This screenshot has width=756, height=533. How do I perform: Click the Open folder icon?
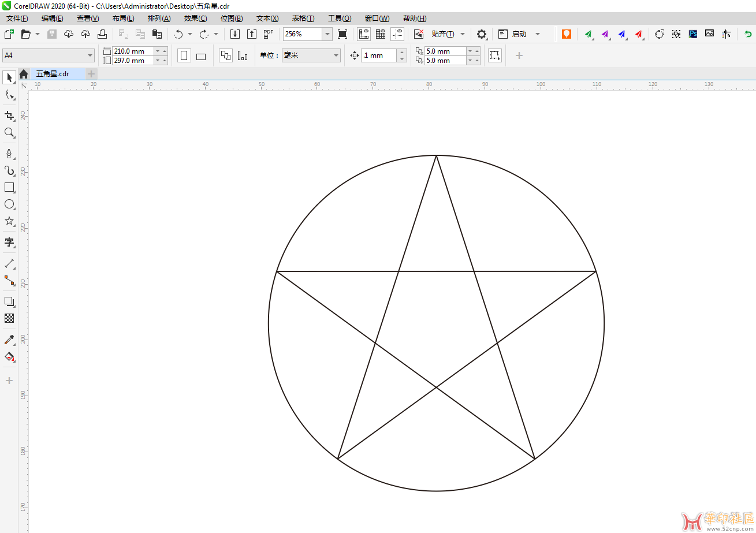25,34
